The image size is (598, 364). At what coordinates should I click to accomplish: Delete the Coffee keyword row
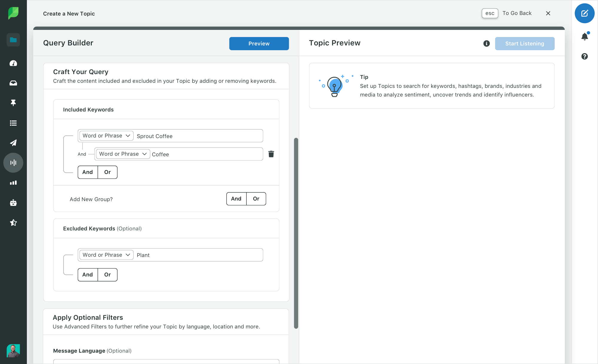point(271,154)
